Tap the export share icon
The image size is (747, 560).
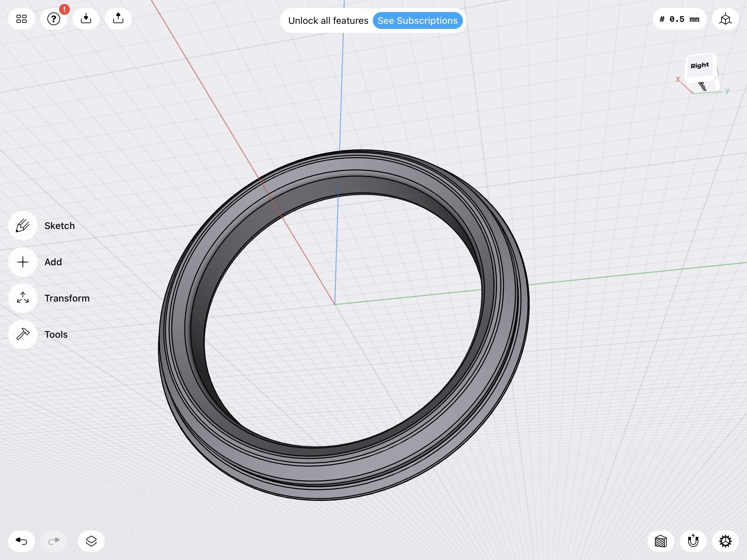click(x=118, y=18)
